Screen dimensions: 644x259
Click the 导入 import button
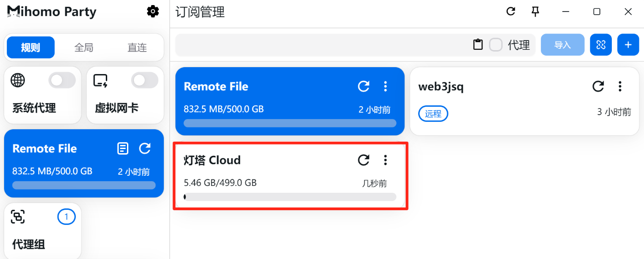(563, 45)
